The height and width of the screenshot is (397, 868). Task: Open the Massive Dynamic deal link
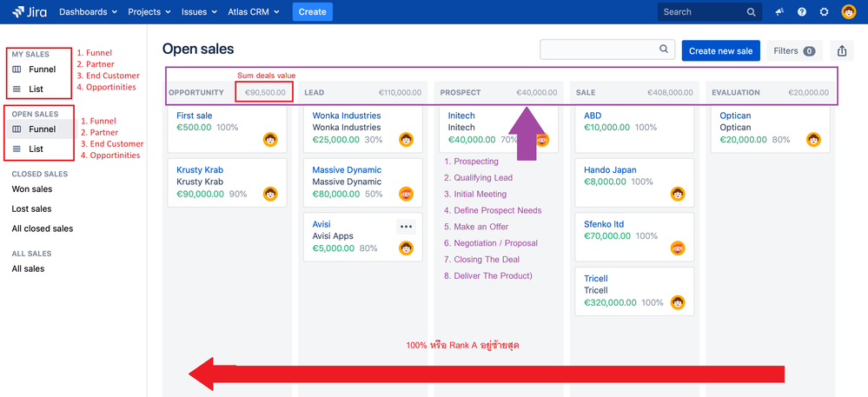click(x=347, y=170)
